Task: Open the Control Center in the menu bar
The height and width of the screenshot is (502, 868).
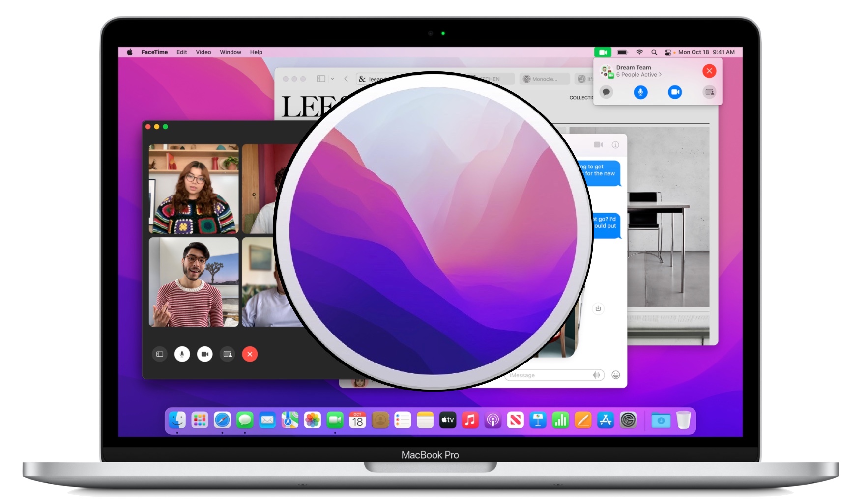Action: click(x=668, y=52)
